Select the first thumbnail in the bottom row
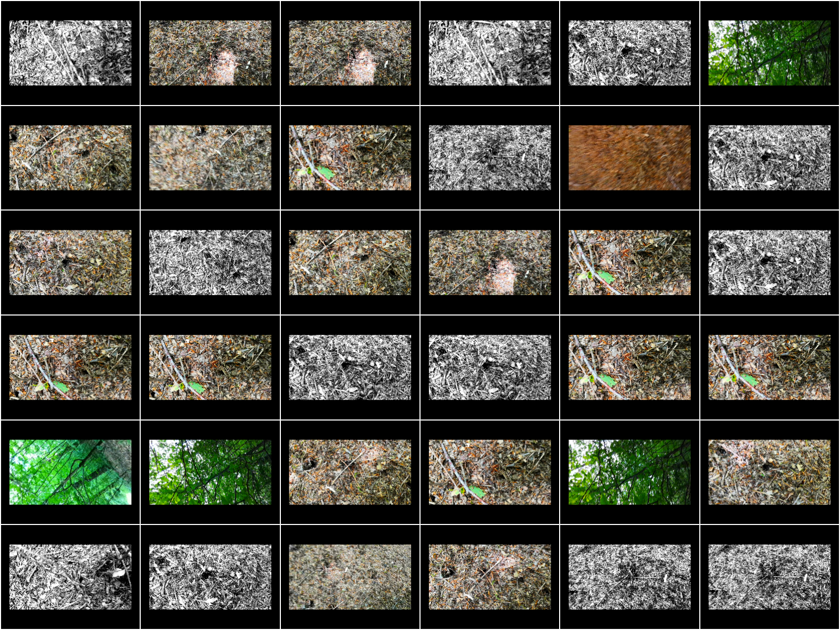 point(70,577)
